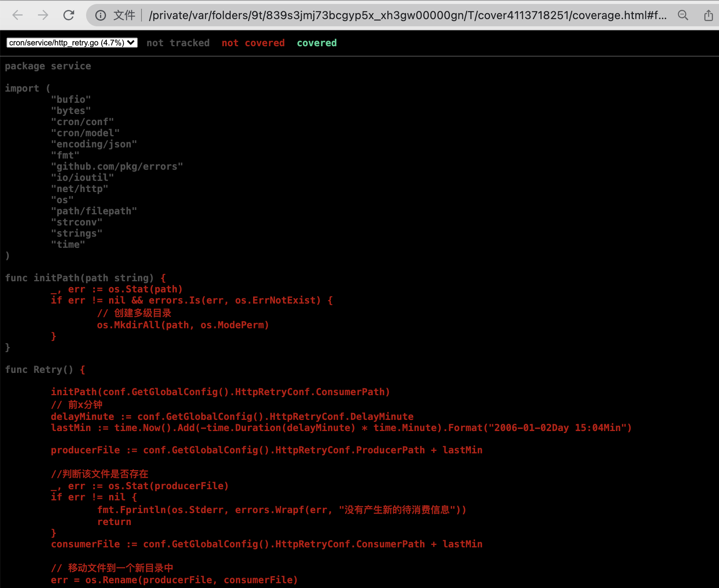
Task: Reload the coverage page
Action: click(69, 15)
